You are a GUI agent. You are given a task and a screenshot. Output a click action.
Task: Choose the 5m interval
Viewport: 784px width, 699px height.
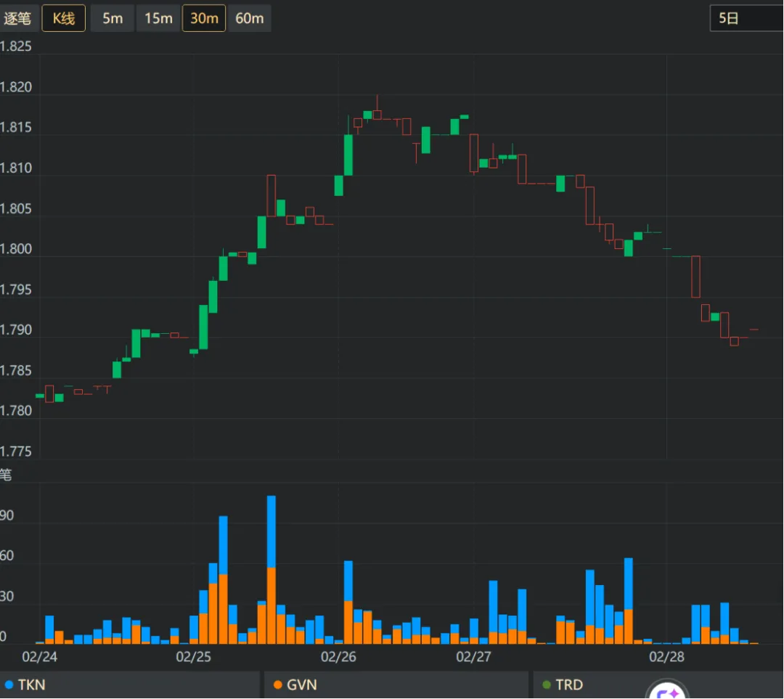click(x=113, y=18)
